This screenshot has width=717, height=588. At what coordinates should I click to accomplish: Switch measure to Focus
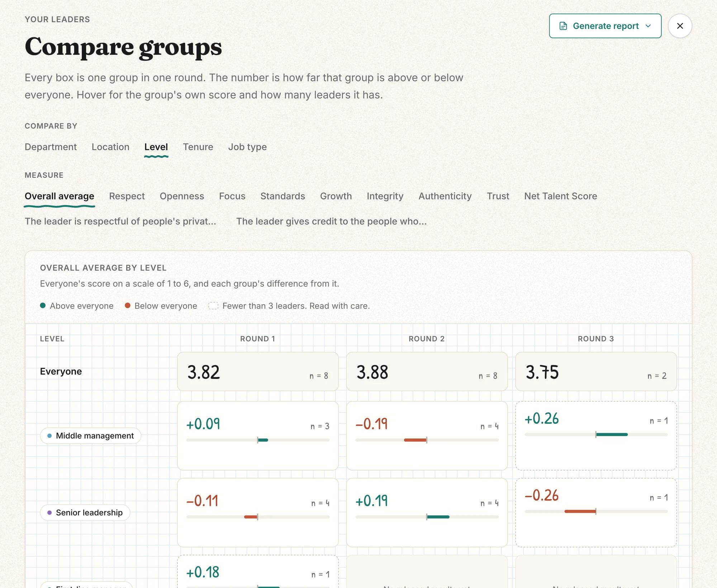[232, 196]
